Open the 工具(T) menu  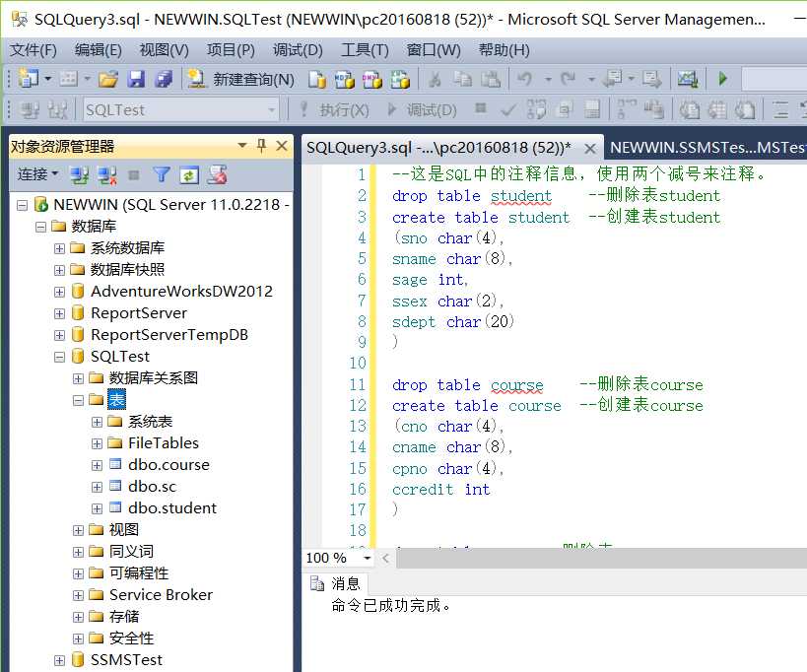coord(365,50)
